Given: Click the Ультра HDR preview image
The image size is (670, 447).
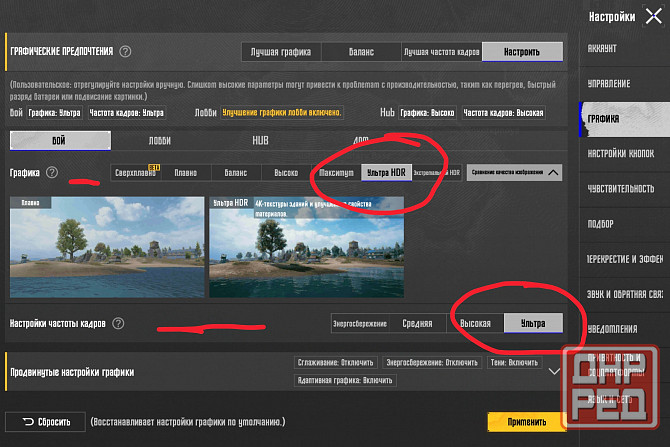Looking at the screenshot, I should click(x=306, y=247).
